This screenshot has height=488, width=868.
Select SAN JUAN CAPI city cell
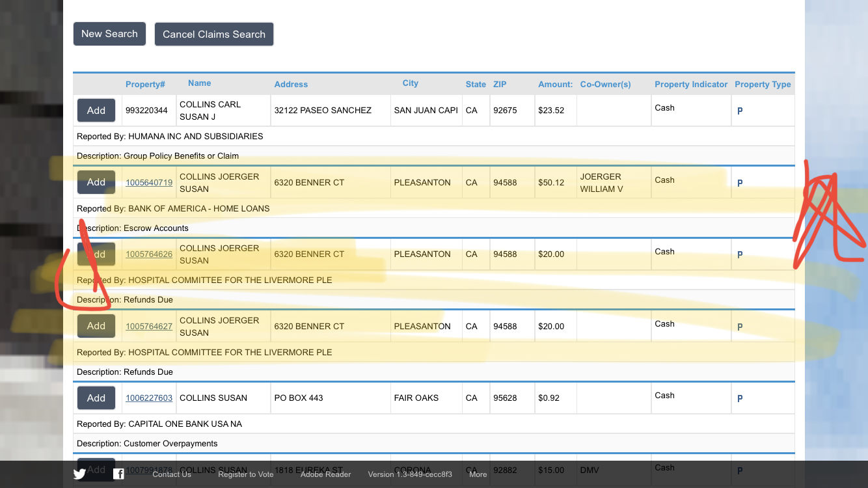click(x=426, y=111)
